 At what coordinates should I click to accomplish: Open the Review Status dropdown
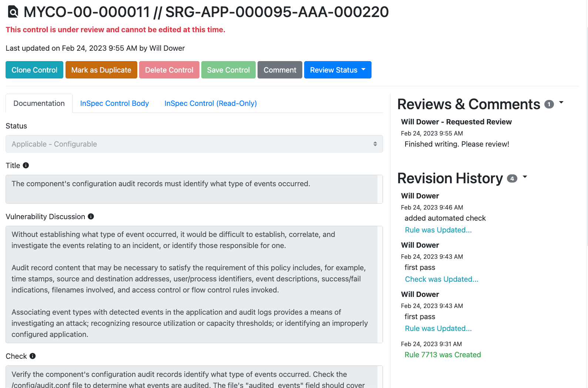point(337,70)
